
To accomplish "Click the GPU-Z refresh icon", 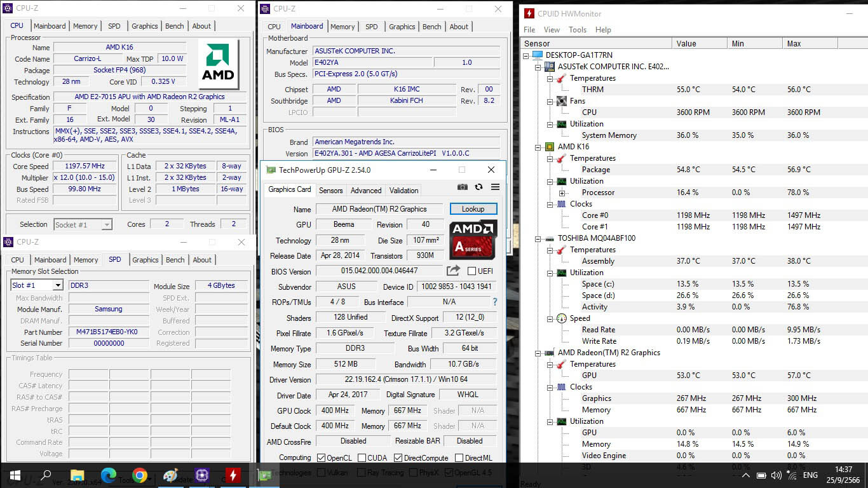I will tap(479, 187).
